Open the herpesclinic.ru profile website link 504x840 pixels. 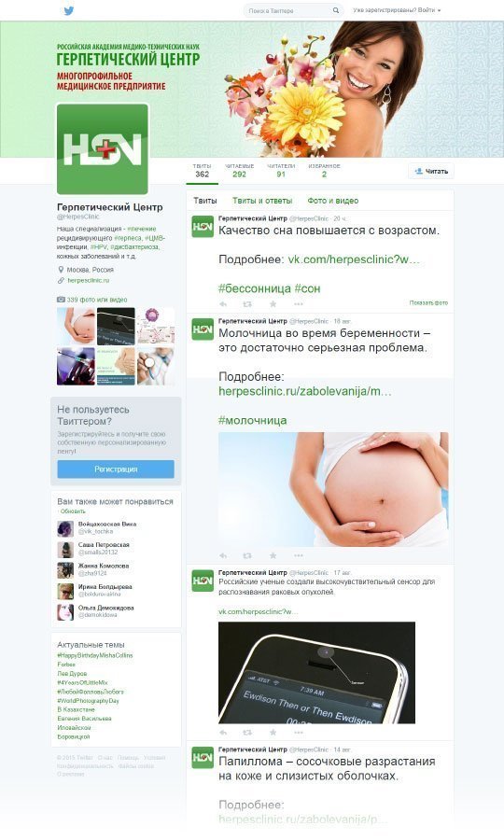pyautogui.click(x=88, y=280)
